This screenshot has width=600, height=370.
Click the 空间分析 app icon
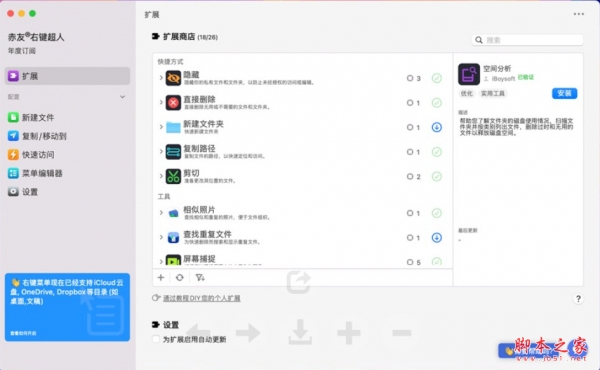click(x=469, y=74)
